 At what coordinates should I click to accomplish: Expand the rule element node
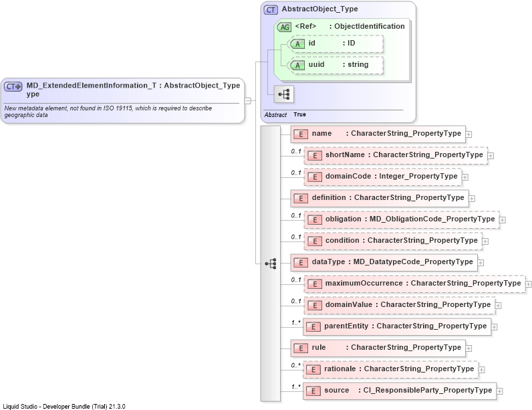pos(469,348)
